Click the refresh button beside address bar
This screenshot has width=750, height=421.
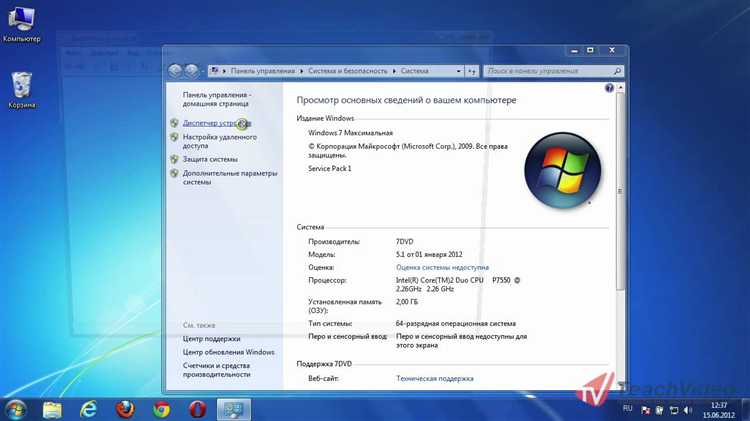tap(472, 71)
